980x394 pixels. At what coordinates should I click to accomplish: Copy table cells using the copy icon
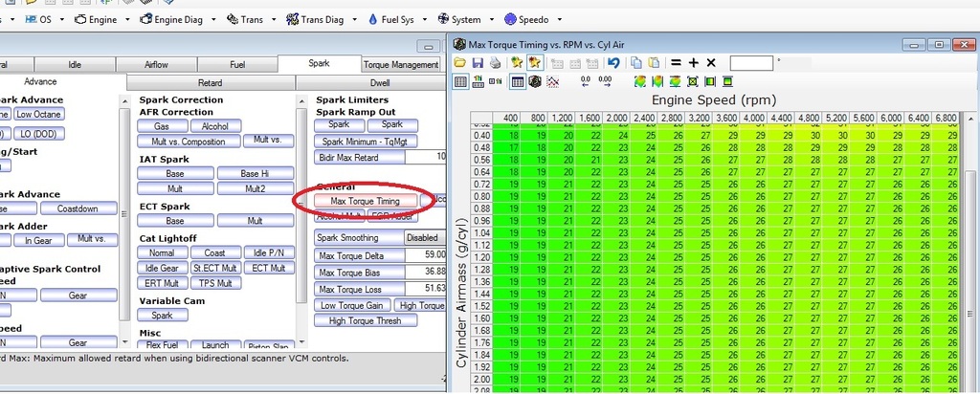pos(636,62)
